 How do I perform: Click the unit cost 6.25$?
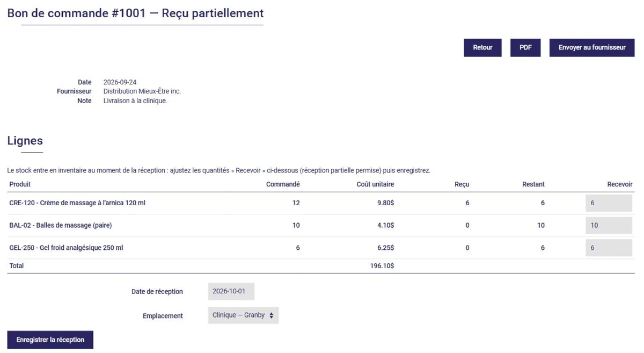(x=385, y=248)
